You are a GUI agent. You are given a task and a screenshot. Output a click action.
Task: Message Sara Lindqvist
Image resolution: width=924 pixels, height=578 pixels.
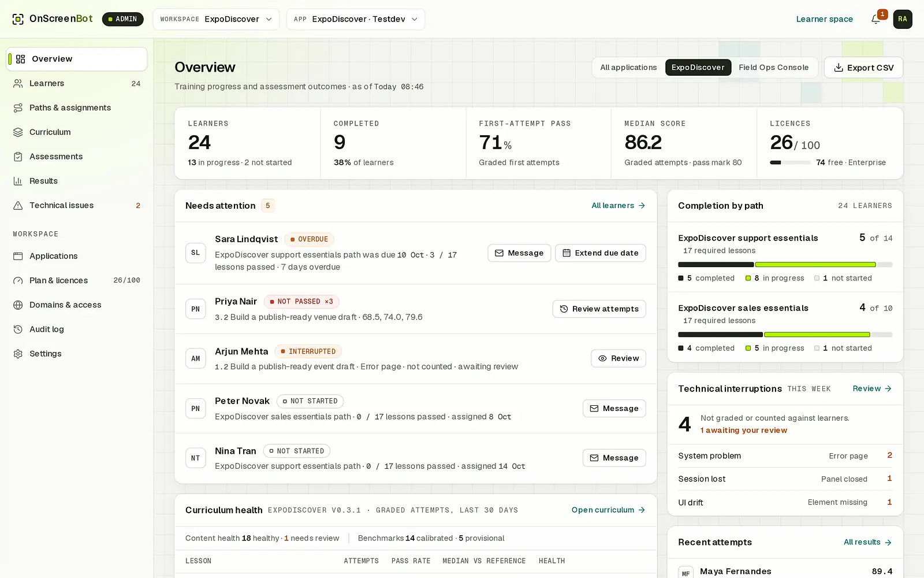click(x=519, y=253)
